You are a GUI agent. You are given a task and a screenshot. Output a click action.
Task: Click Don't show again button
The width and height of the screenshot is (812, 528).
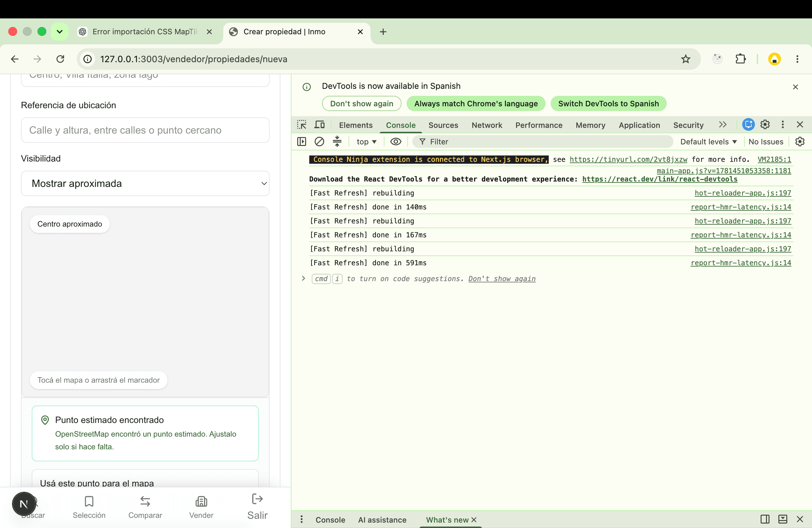click(361, 103)
